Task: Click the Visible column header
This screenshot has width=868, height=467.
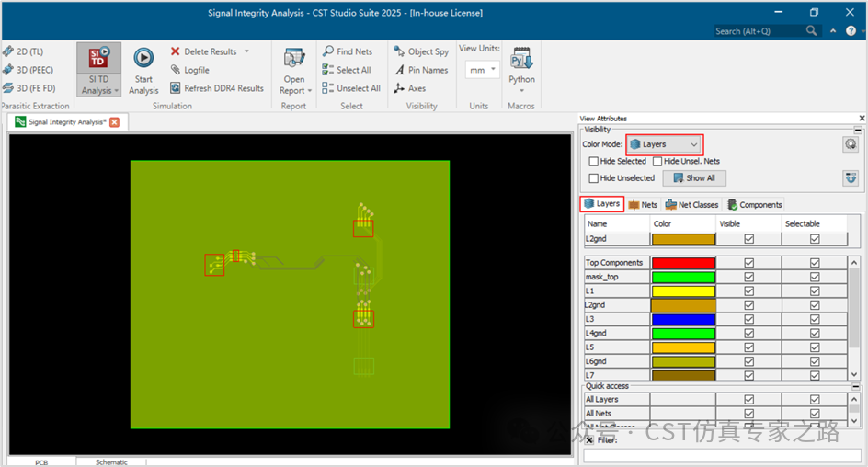Action: tap(748, 224)
